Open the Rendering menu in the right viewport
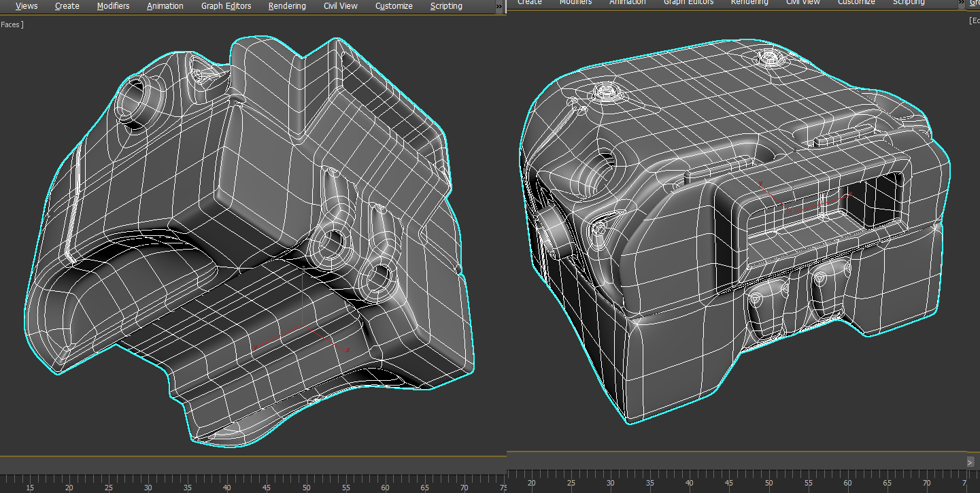The image size is (980, 493). coord(749,3)
